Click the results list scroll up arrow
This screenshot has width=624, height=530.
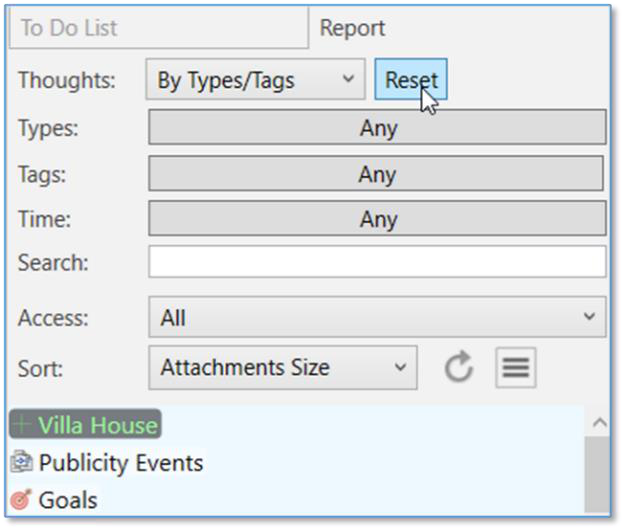pyautogui.click(x=596, y=424)
